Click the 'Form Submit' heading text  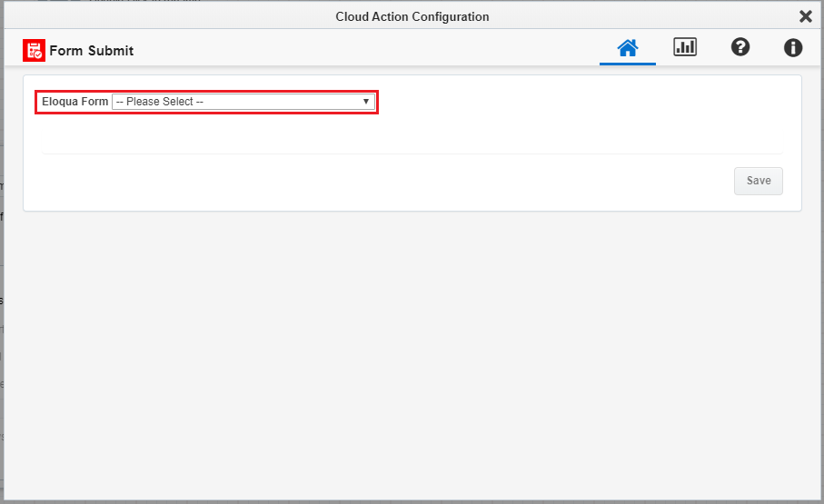click(92, 51)
